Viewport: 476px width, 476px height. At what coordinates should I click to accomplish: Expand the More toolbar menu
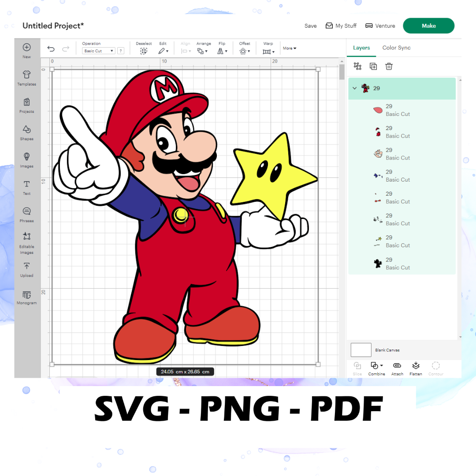pos(290,48)
